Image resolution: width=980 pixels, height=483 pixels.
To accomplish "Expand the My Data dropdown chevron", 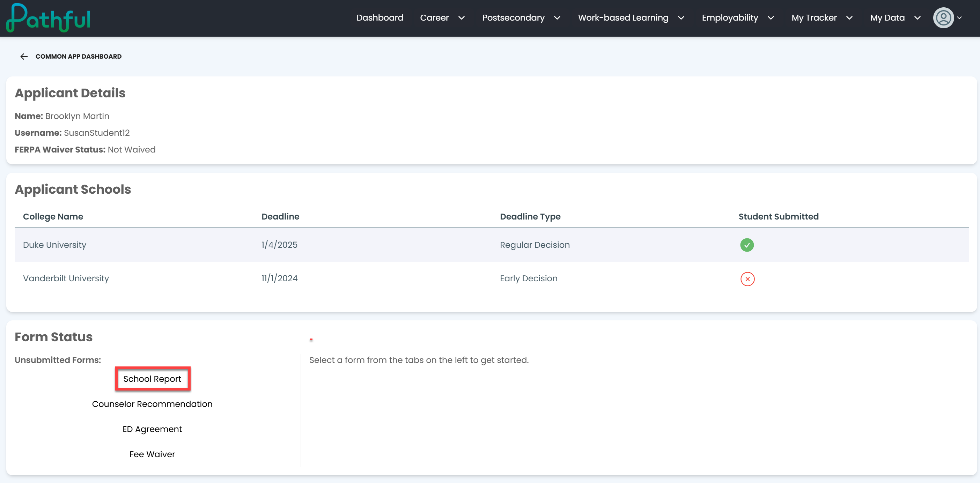I will coord(917,18).
